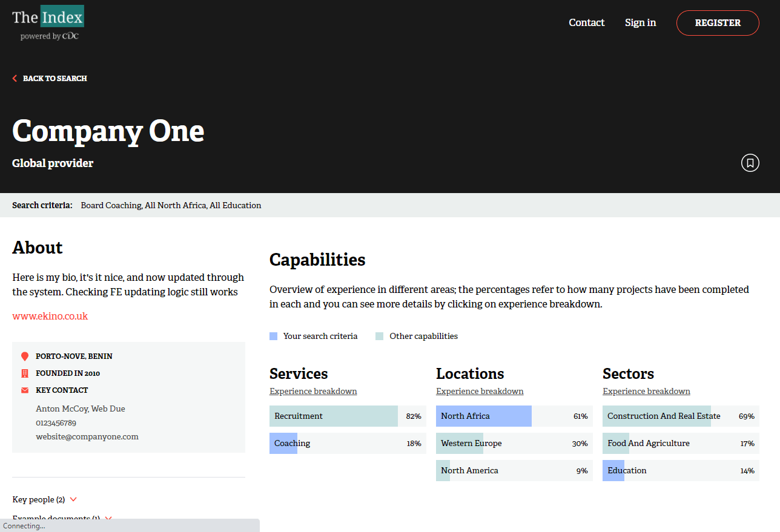Click the back arrow chevron icon
This screenshot has height=532, width=780.
[x=15, y=79]
